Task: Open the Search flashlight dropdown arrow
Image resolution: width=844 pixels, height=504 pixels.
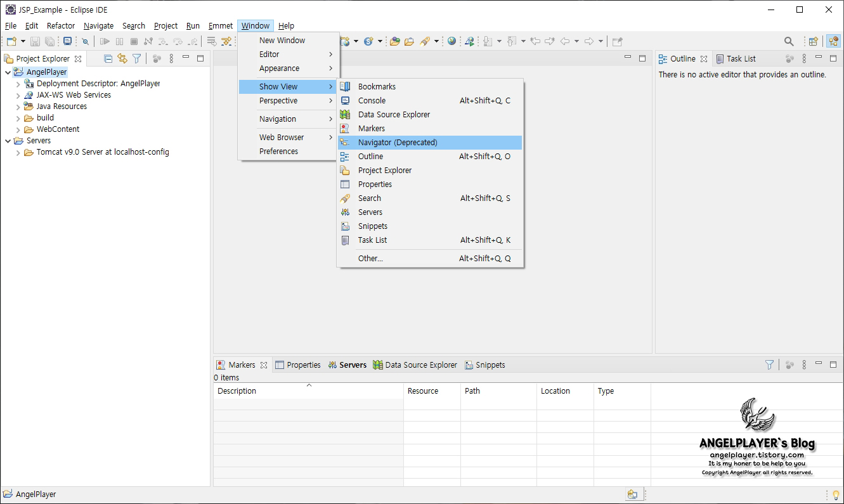Action: click(x=436, y=41)
